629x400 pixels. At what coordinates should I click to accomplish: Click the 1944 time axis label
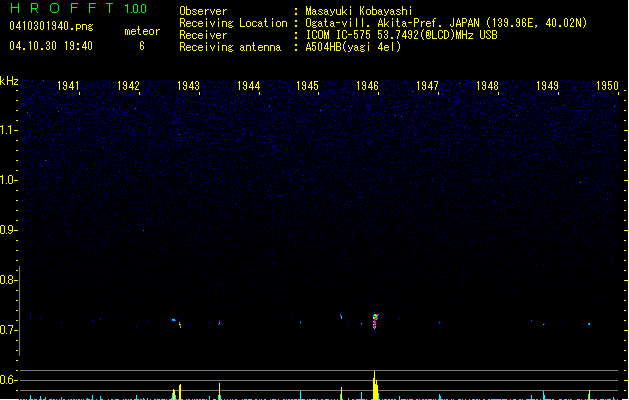click(248, 86)
